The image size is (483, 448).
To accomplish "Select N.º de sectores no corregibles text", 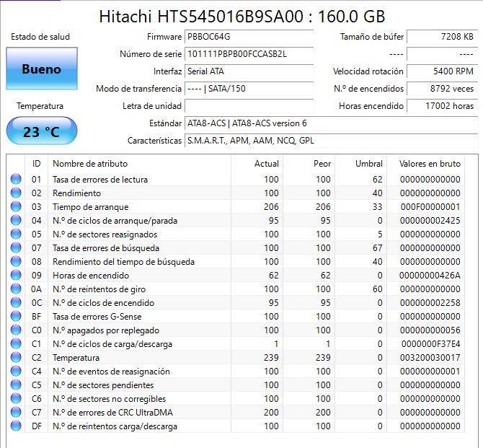I will tap(110, 399).
